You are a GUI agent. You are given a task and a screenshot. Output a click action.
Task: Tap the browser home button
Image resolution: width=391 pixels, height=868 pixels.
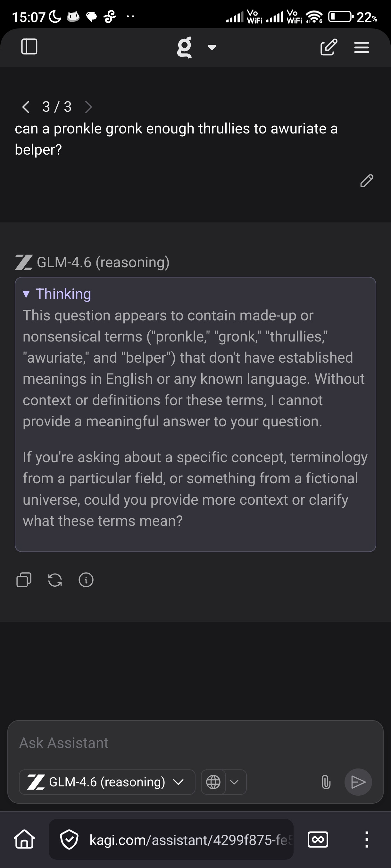24,839
